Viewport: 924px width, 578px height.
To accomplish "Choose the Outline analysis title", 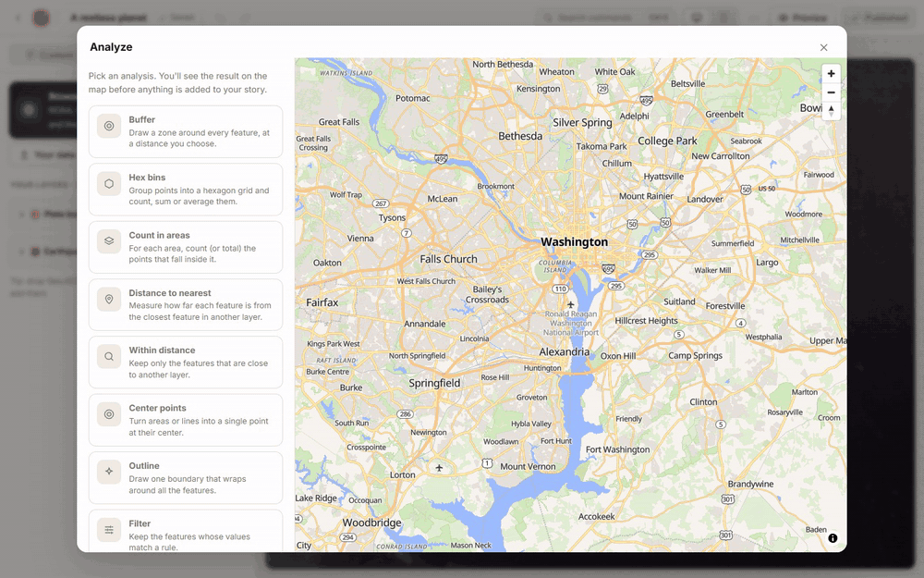I will point(144,465).
